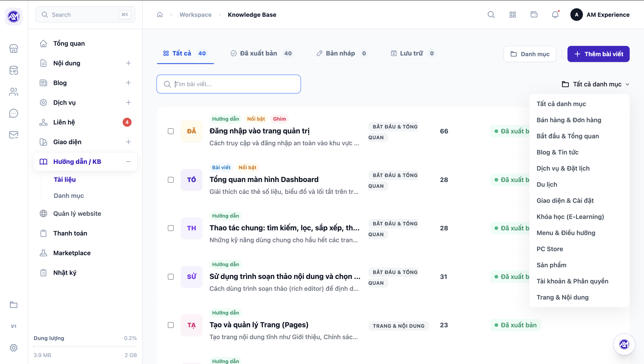Open Quản lý website in the sidebar
Image resolution: width=644 pixels, height=364 pixels.
(85, 214)
